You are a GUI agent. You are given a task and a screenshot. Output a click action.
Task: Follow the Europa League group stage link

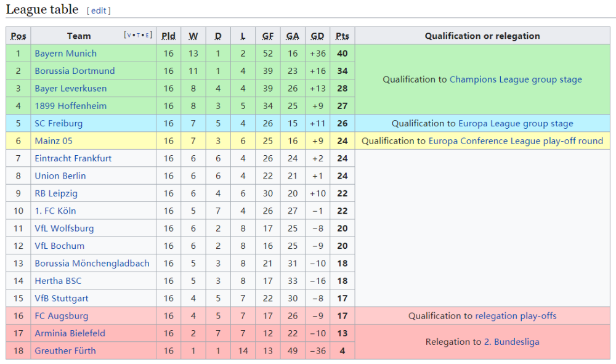point(516,123)
